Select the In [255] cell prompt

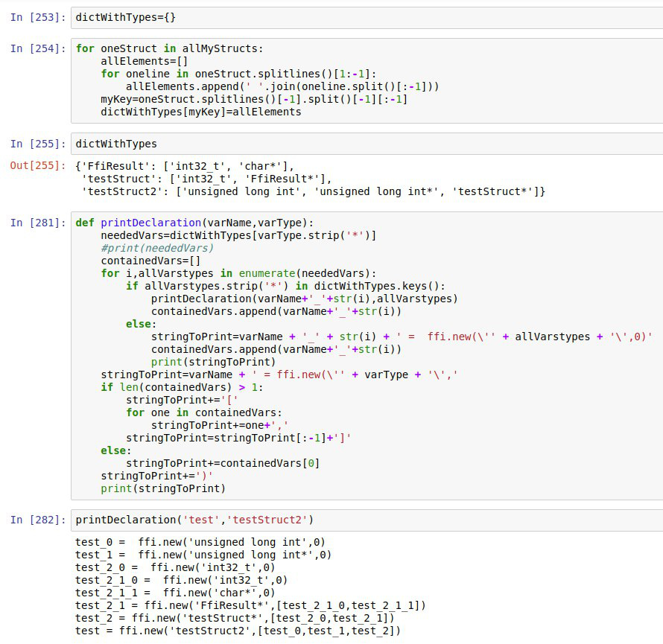click(37, 144)
